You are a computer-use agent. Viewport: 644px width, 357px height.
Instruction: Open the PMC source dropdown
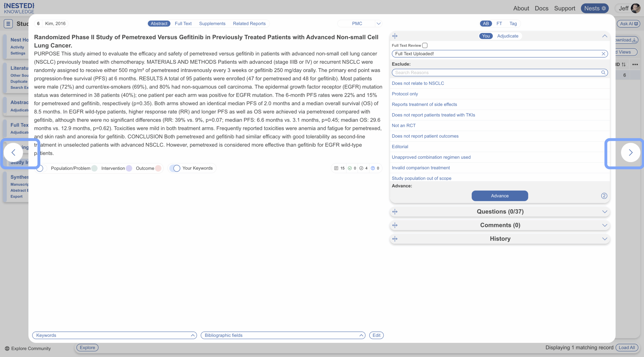point(378,24)
